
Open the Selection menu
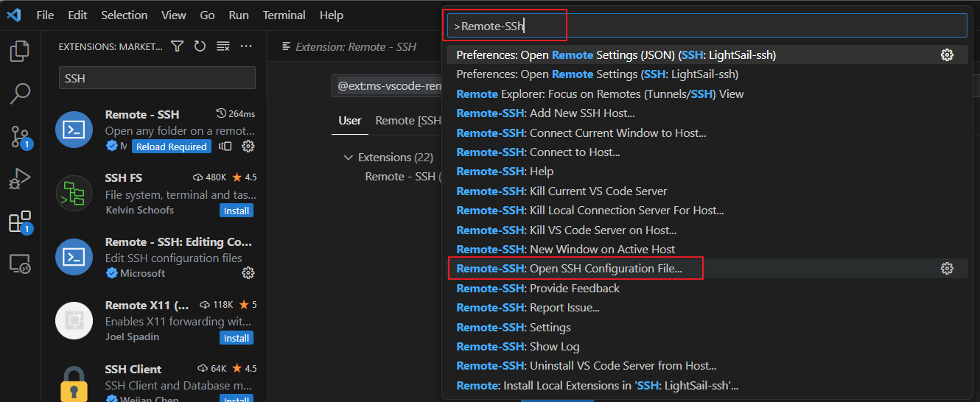pyautogui.click(x=125, y=15)
